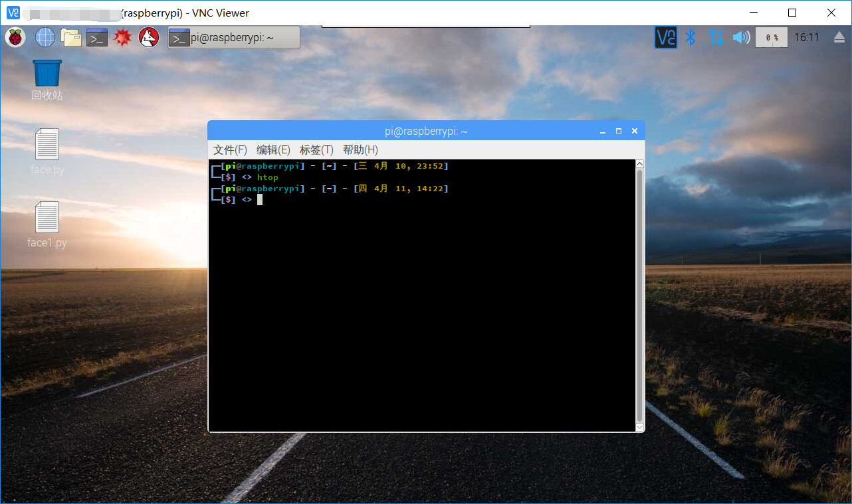Click the clock showing 16:11

(807, 38)
